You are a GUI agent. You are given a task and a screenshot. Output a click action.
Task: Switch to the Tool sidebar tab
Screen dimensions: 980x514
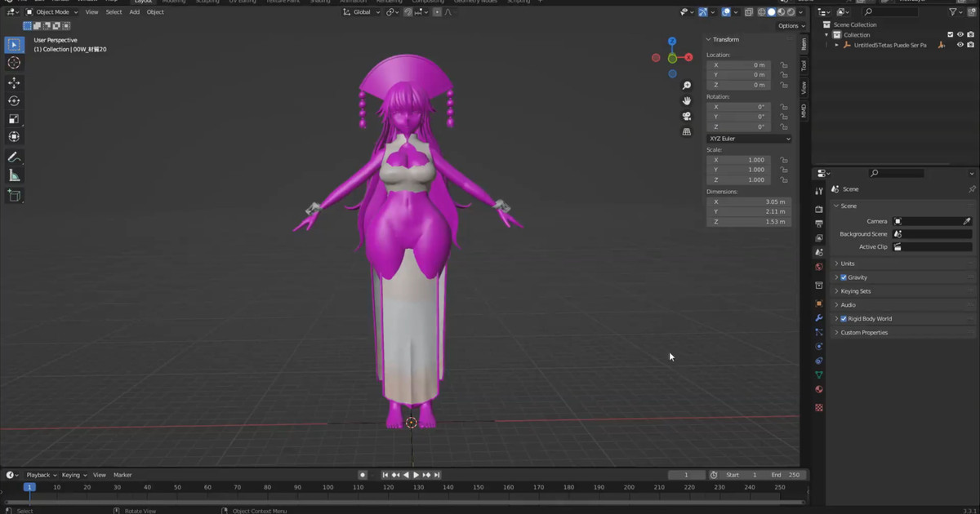pos(804,65)
